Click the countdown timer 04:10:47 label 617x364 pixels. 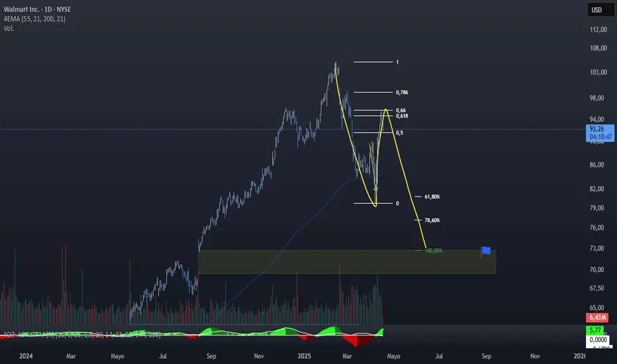pyautogui.click(x=601, y=137)
